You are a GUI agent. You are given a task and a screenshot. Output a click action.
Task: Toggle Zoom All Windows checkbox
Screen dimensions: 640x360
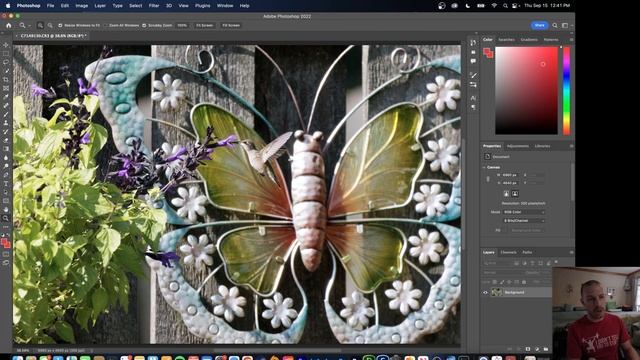(105, 25)
